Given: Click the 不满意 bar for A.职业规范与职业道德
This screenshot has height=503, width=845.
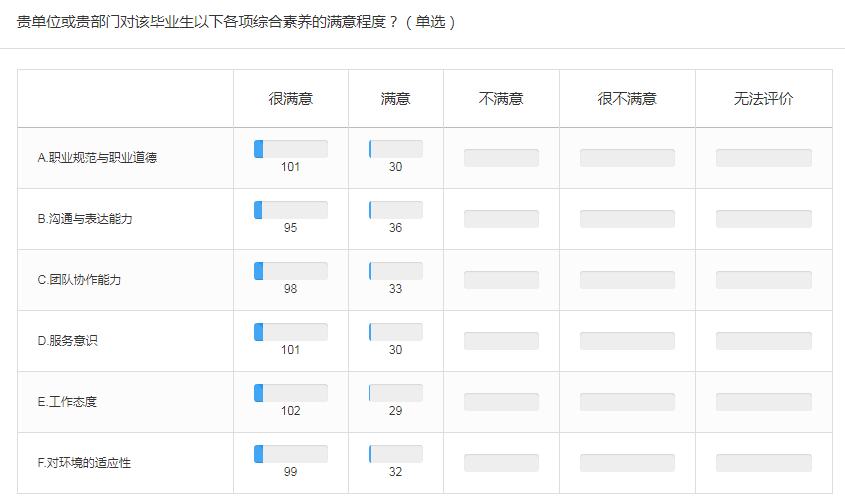Looking at the screenshot, I should 501,158.
